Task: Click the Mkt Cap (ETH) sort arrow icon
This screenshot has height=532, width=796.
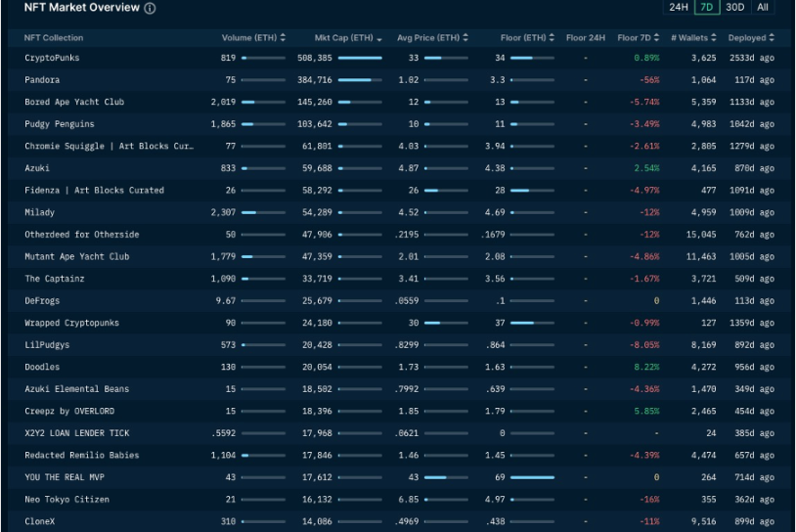Action: tap(379, 38)
